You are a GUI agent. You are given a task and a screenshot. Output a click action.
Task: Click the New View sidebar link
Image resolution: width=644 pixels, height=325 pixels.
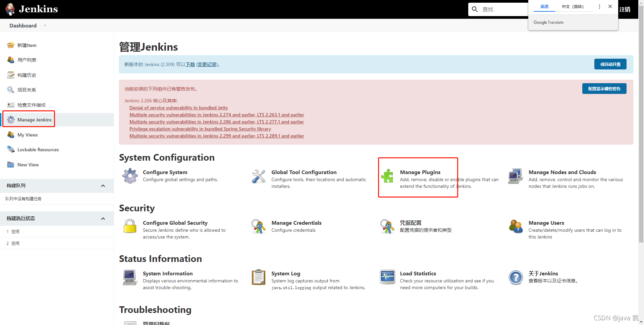tap(28, 165)
